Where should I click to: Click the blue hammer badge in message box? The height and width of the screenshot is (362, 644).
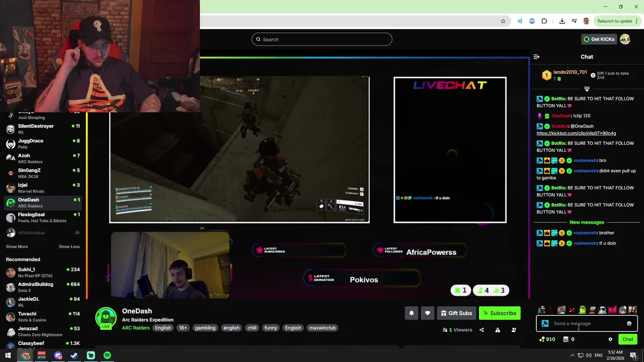[x=545, y=324]
